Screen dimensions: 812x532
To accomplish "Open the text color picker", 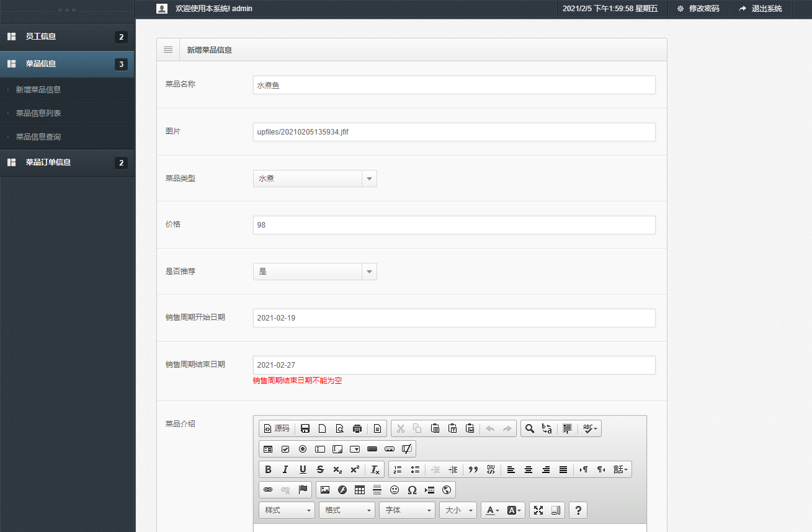I will (x=489, y=510).
